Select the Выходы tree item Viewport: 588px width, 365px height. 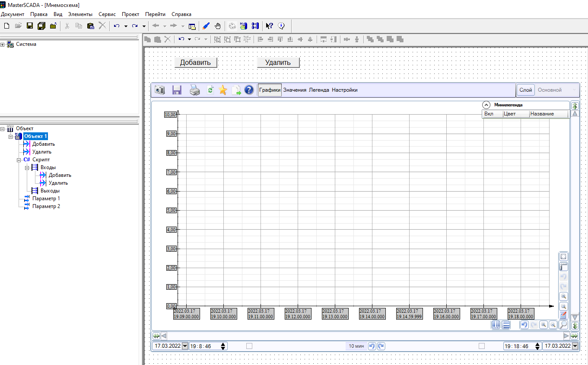[50, 191]
